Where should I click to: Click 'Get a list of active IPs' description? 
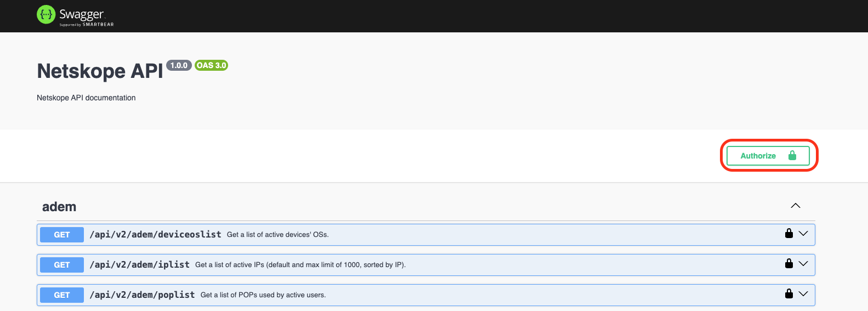point(300,265)
